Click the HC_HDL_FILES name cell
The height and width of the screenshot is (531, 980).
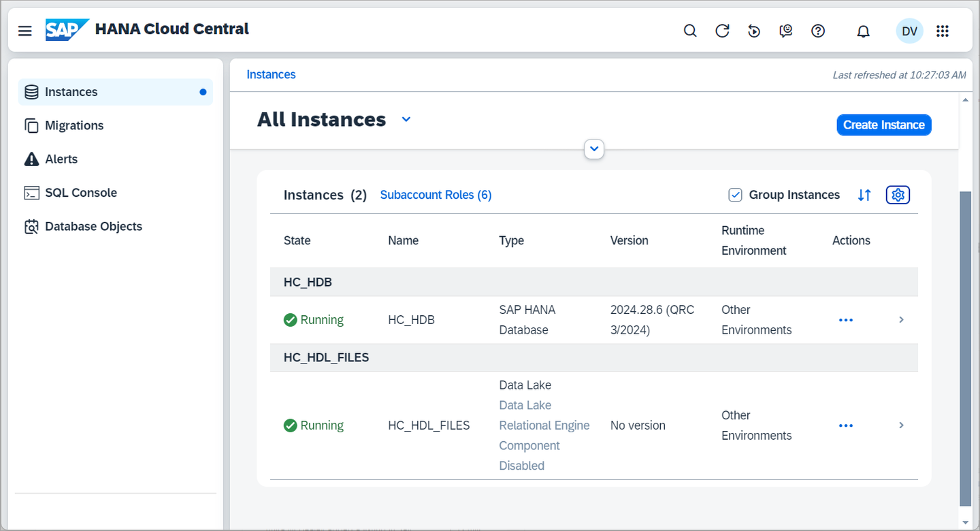coord(429,425)
